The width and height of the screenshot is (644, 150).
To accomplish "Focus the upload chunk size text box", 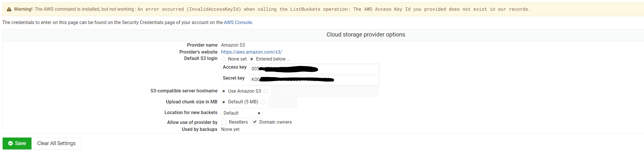I will click(283, 102).
